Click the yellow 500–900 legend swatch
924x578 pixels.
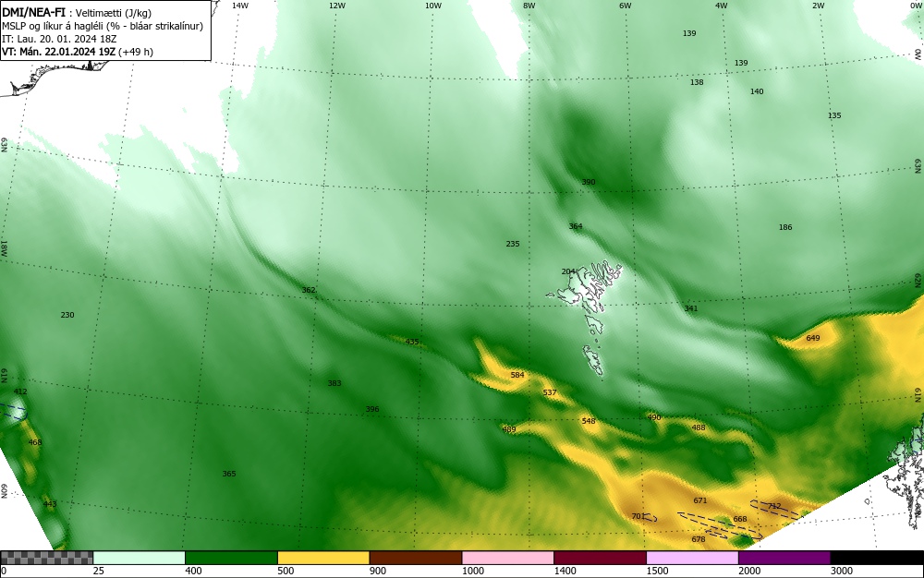(322, 558)
